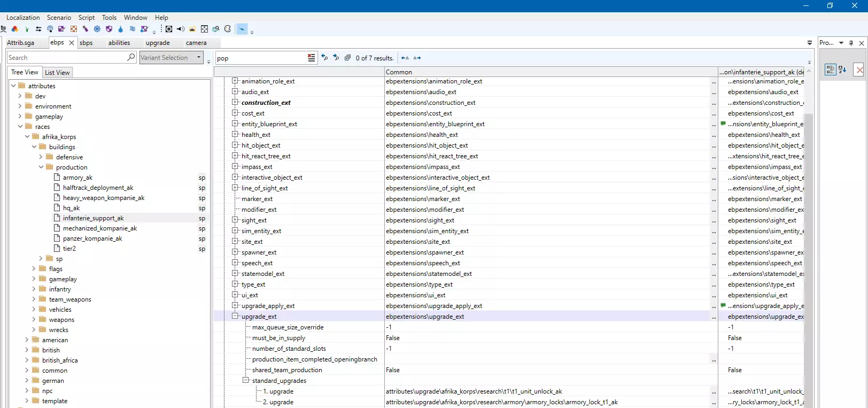Open the Scenario menu
The height and width of the screenshot is (408, 868).
point(59,18)
